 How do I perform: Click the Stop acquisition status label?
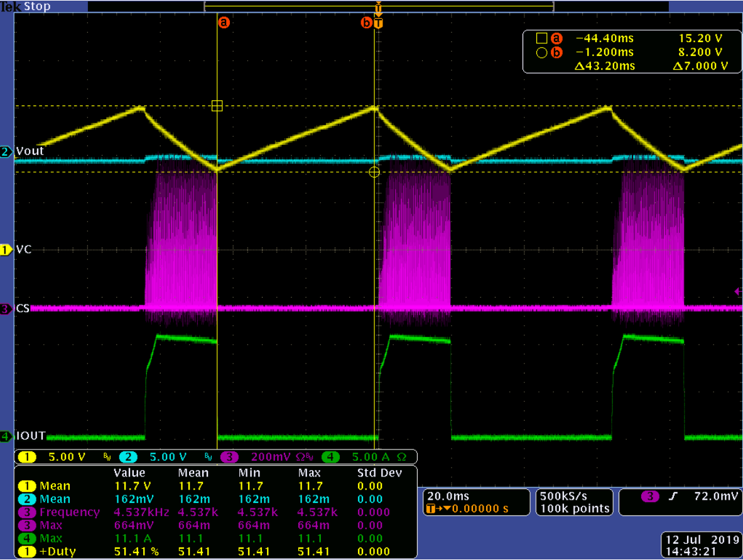[x=36, y=6]
